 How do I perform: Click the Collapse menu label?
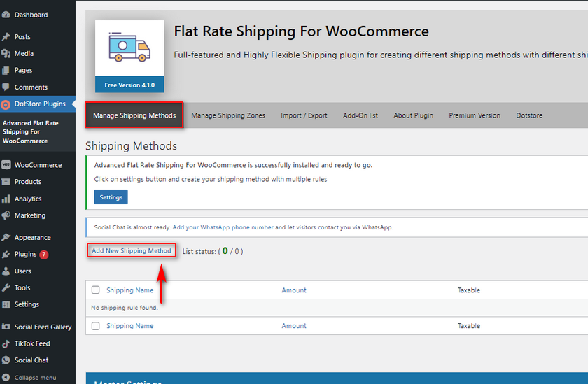tap(35, 378)
